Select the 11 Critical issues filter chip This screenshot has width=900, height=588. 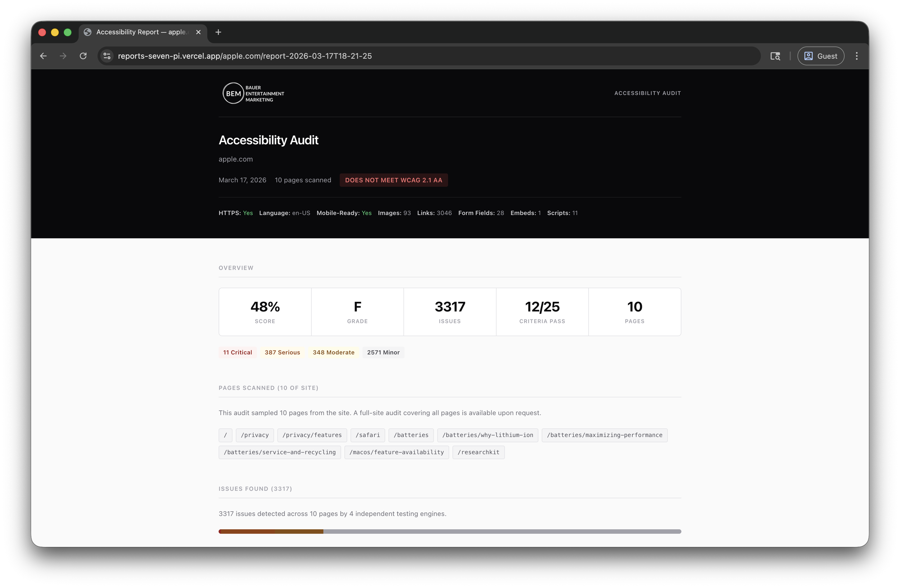(237, 352)
